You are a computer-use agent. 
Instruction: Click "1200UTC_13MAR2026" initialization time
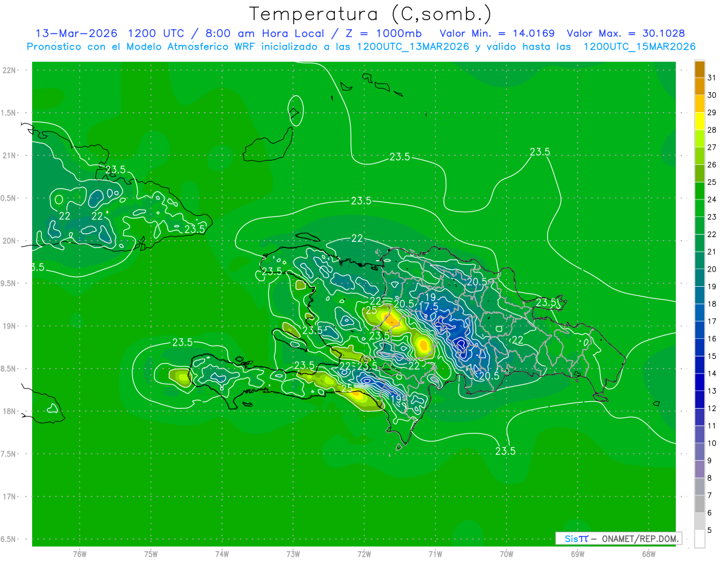(412, 47)
